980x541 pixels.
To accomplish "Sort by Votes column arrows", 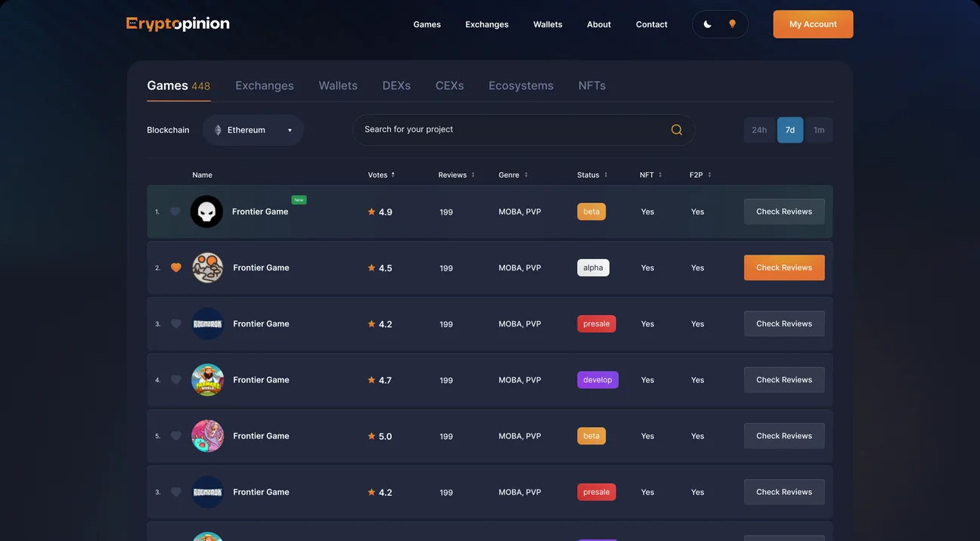I will click(x=393, y=175).
